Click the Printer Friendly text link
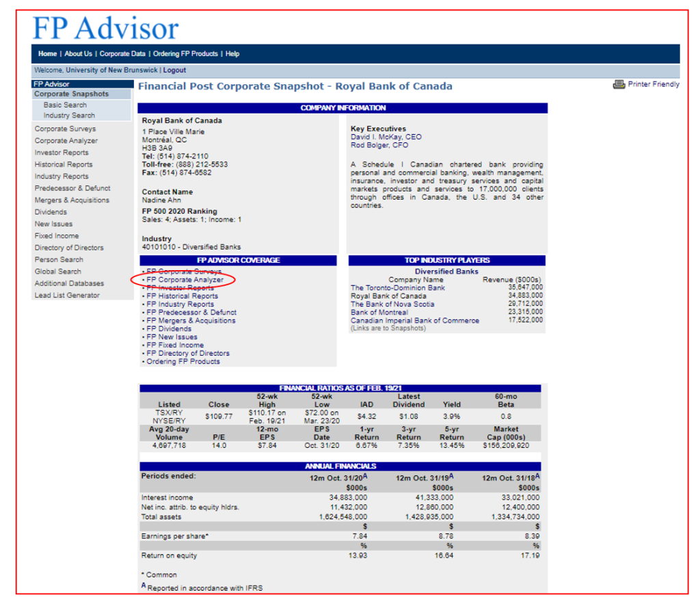This screenshot has height=597, width=700. (654, 84)
